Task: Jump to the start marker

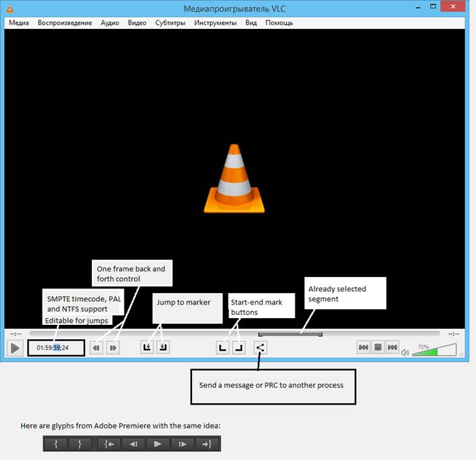Action: coord(147,347)
